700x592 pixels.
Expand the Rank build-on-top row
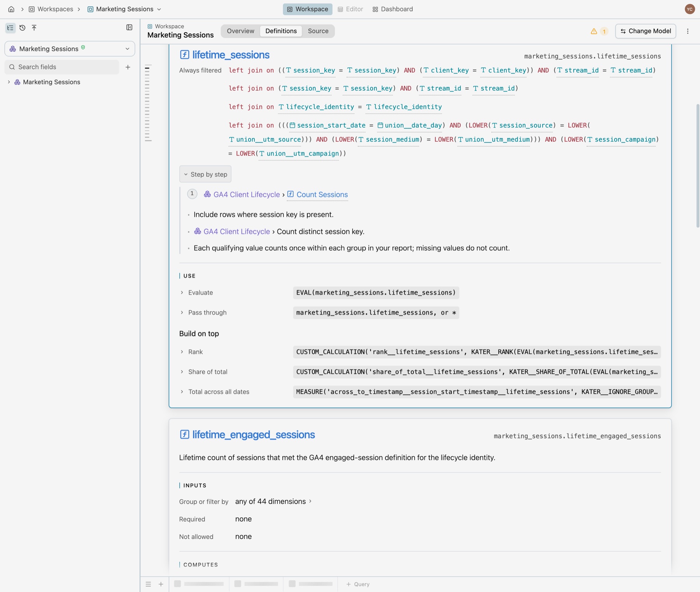(182, 352)
